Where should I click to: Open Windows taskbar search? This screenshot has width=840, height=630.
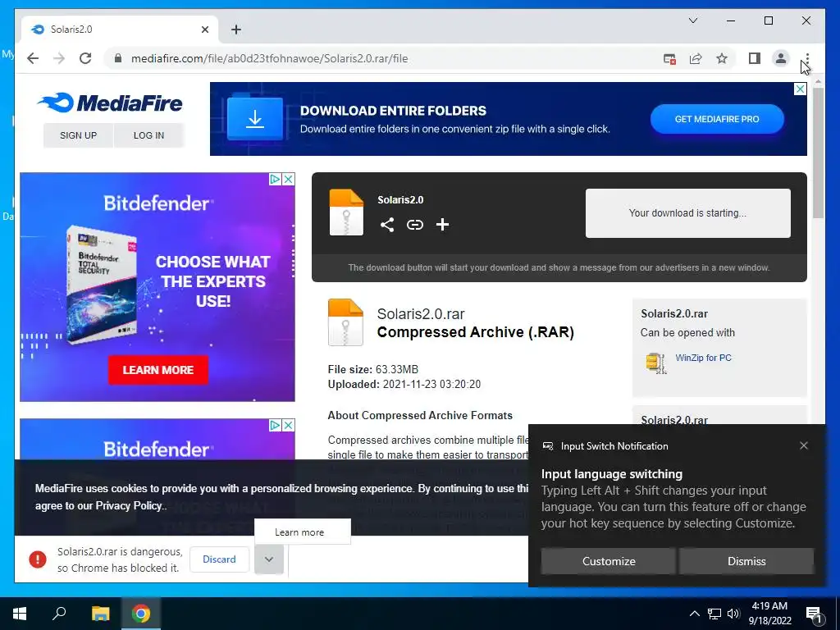point(59,614)
